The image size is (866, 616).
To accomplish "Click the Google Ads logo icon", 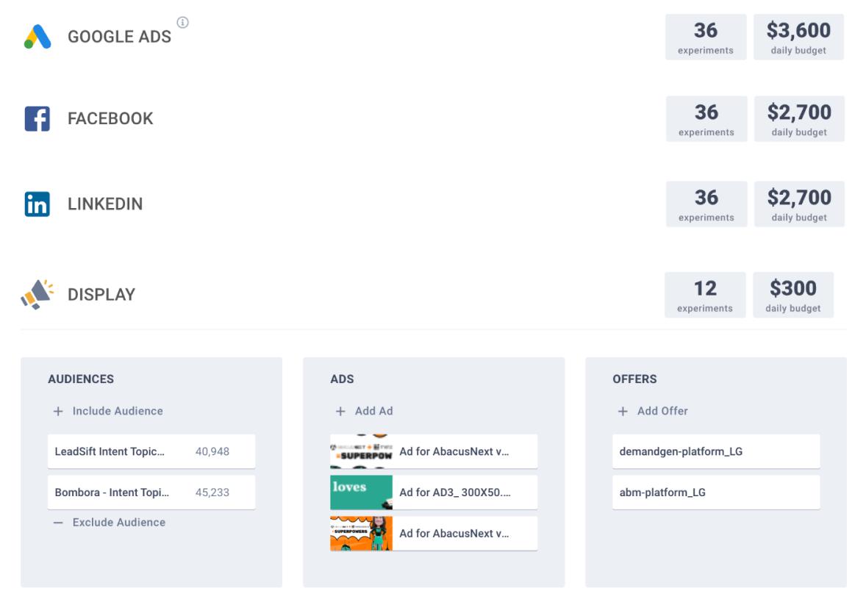I will click(x=37, y=37).
